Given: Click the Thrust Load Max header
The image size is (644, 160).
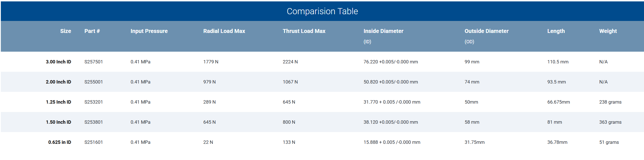Looking at the screenshot, I should 304,31.
